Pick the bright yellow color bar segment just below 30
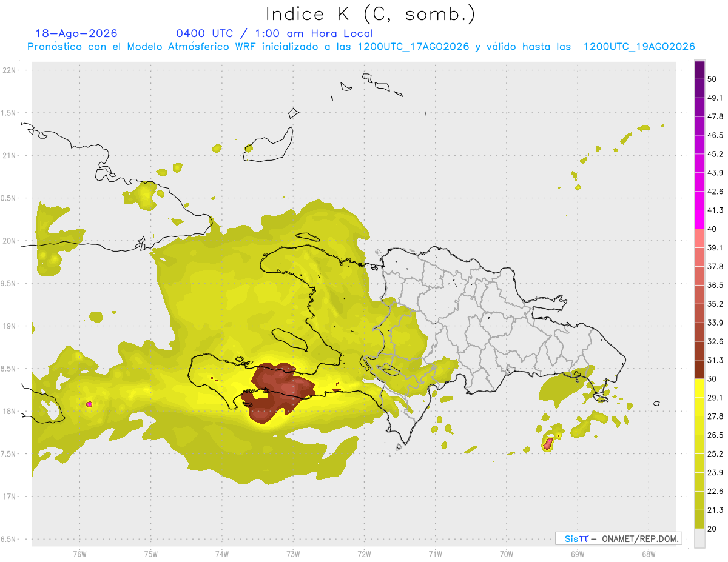 [699, 388]
